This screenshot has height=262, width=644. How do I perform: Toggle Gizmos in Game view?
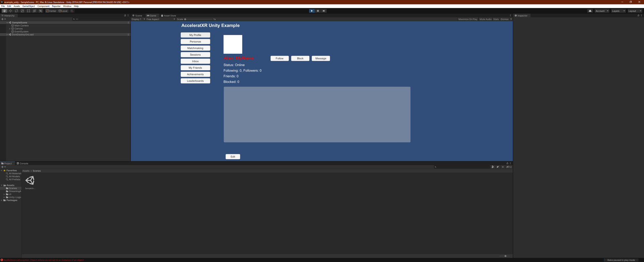tap(504, 19)
